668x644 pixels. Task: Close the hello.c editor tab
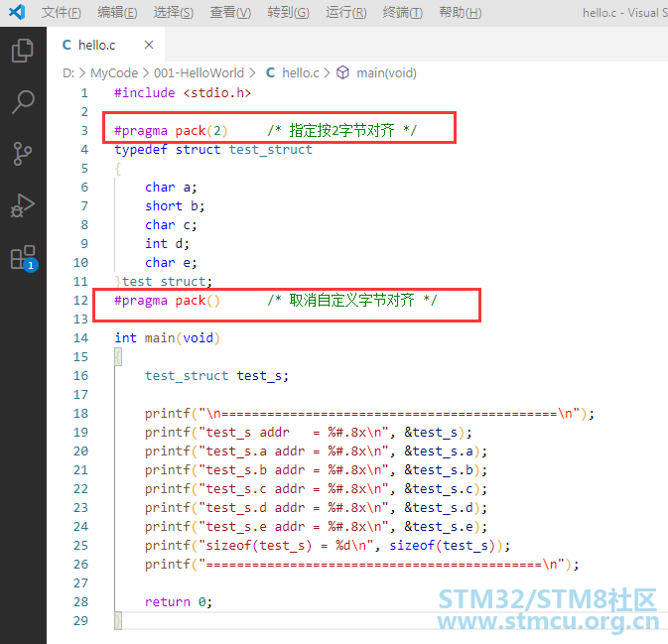tap(149, 45)
